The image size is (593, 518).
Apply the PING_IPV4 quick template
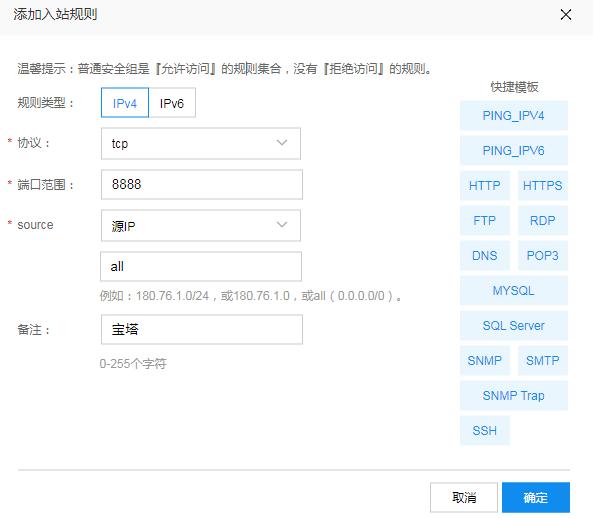click(x=514, y=115)
